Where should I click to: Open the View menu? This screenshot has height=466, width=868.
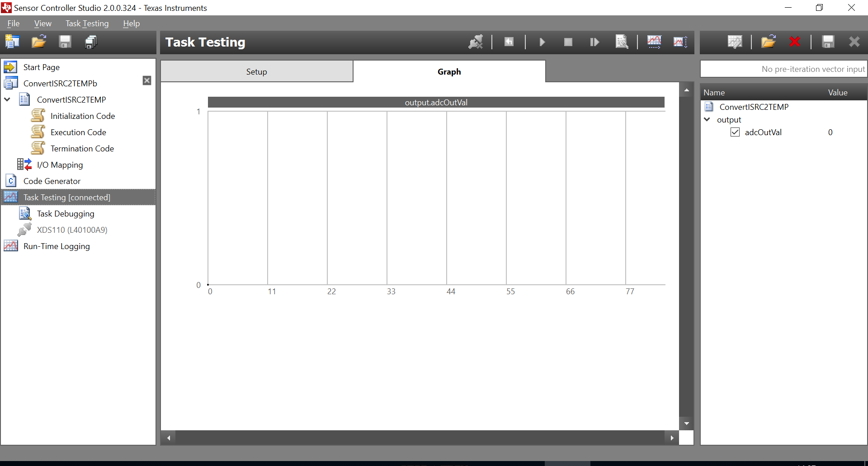tap(43, 24)
